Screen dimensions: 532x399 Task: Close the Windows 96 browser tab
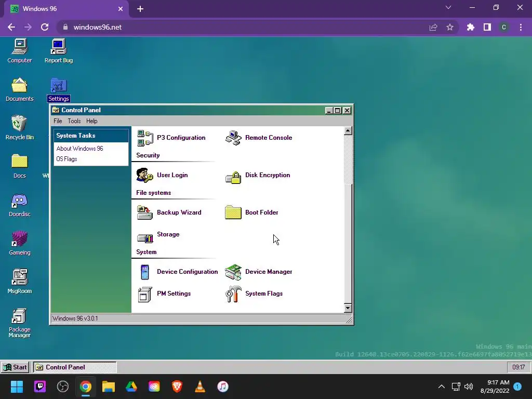click(121, 9)
